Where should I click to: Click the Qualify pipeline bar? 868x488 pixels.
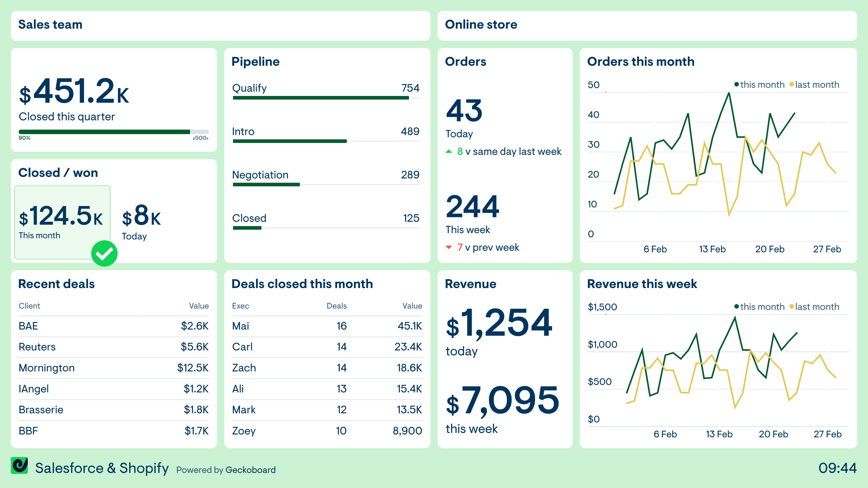coord(320,98)
